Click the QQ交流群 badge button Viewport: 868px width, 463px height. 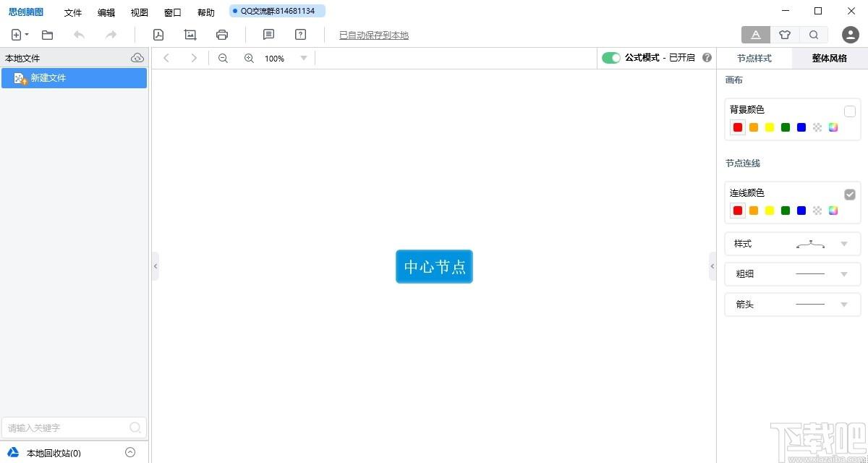pos(277,11)
